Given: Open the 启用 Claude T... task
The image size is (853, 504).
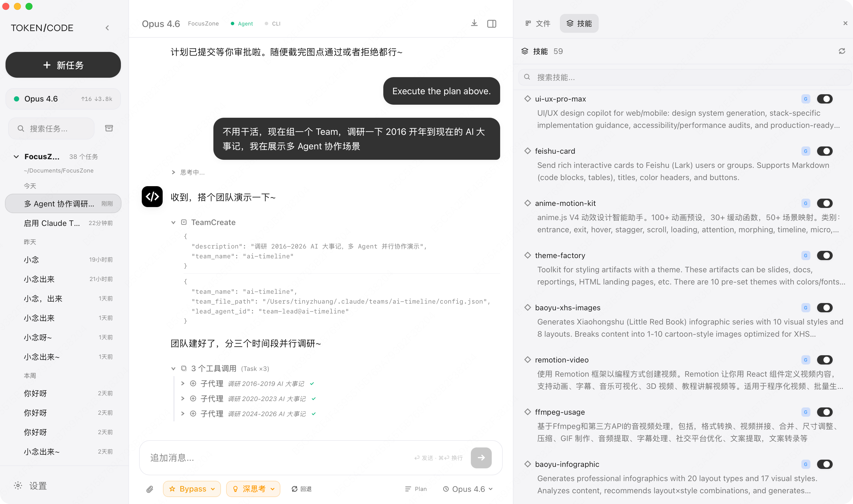Looking at the screenshot, I should coord(63,223).
